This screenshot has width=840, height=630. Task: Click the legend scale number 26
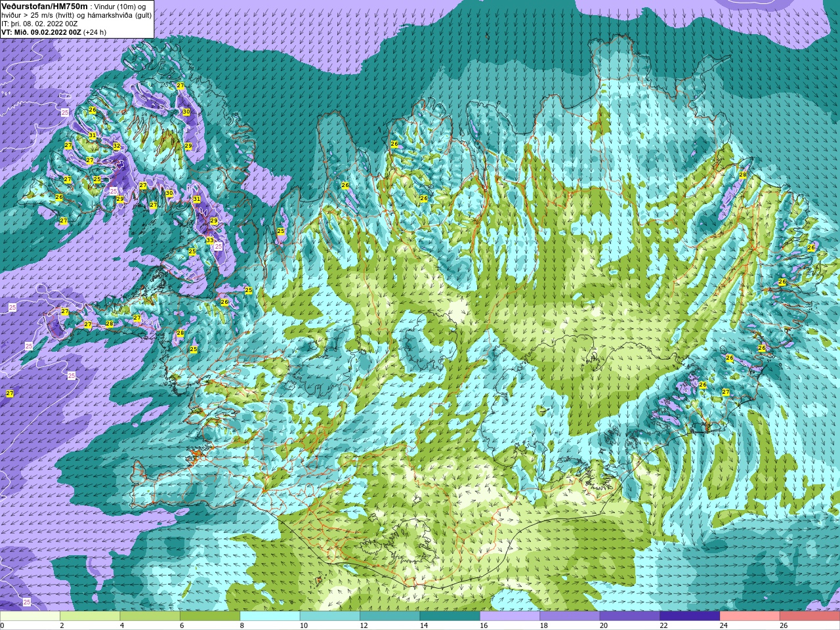[x=784, y=625]
